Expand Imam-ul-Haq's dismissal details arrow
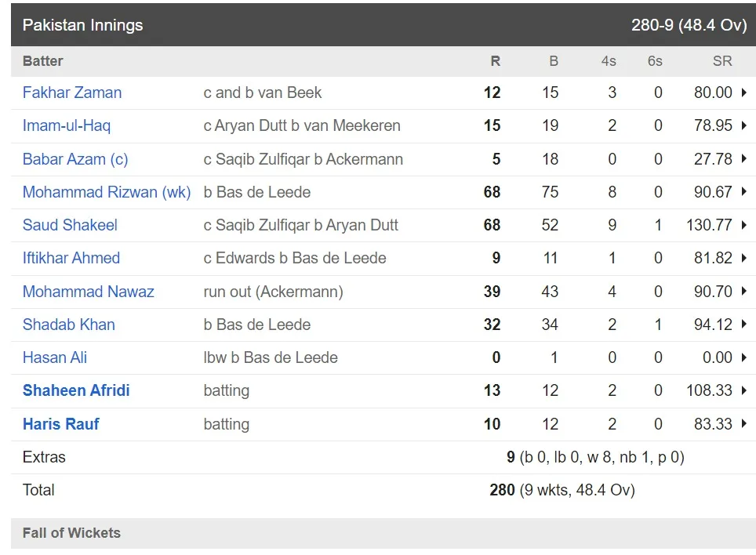Viewport: 756px width, 555px height. pyautogui.click(x=743, y=125)
